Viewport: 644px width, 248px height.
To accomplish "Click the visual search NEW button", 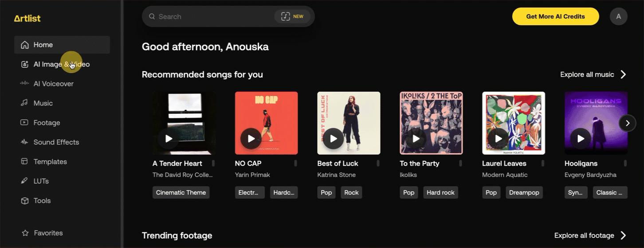I will (292, 16).
